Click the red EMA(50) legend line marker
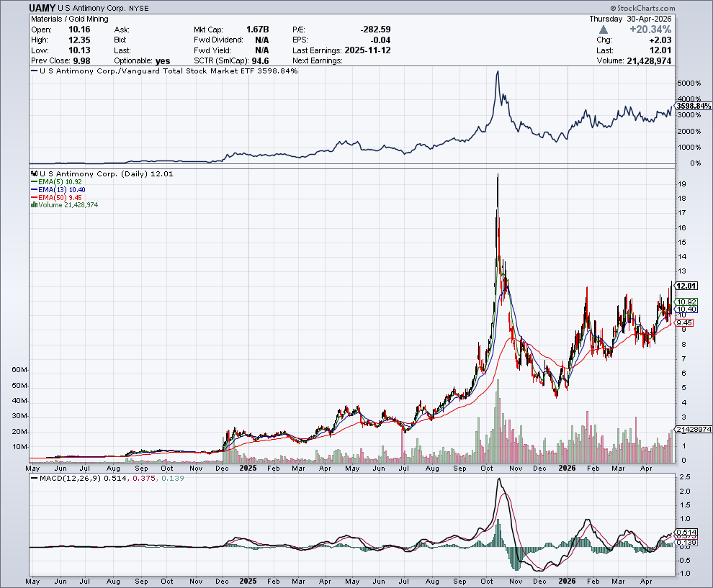 [x=34, y=197]
